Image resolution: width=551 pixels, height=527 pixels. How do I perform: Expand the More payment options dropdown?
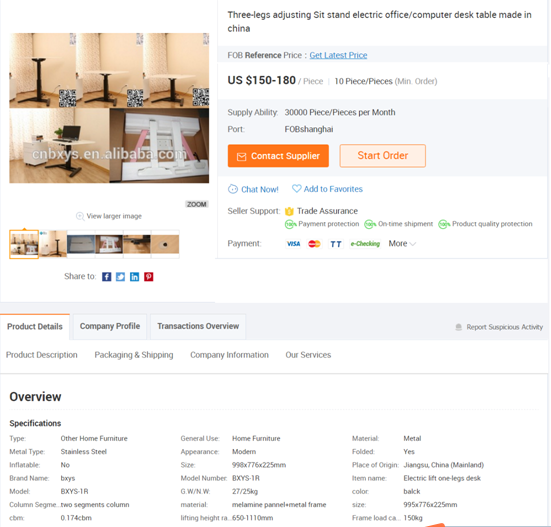[x=402, y=243]
